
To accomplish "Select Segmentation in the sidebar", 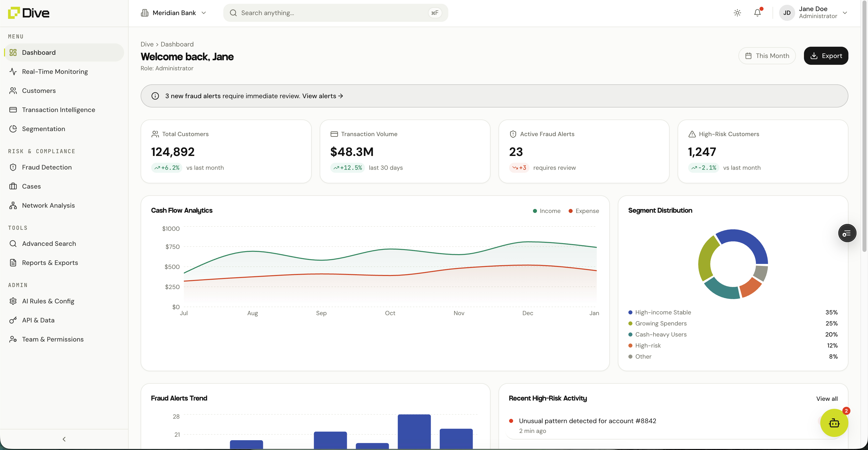I will (x=64, y=129).
